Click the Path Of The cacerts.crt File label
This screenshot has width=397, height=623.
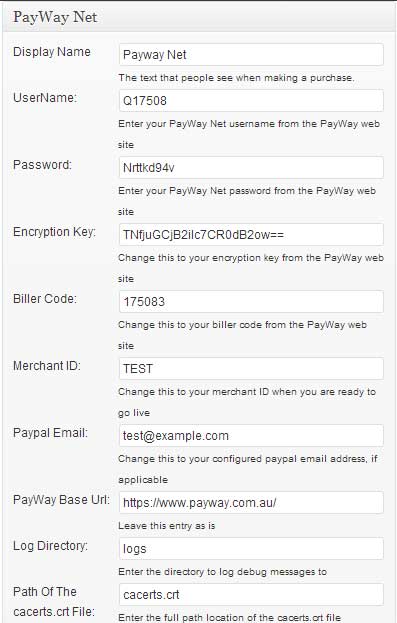[x=54, y=602]
